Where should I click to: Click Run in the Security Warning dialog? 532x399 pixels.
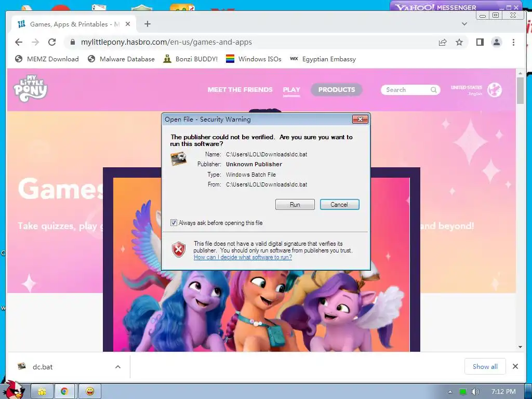point(295,205)
